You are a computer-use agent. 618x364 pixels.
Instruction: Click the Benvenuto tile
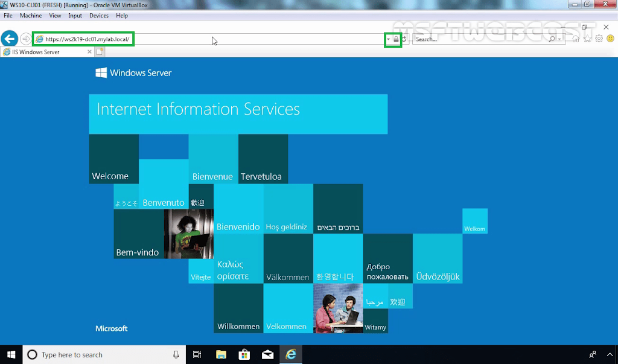point(164,184)
